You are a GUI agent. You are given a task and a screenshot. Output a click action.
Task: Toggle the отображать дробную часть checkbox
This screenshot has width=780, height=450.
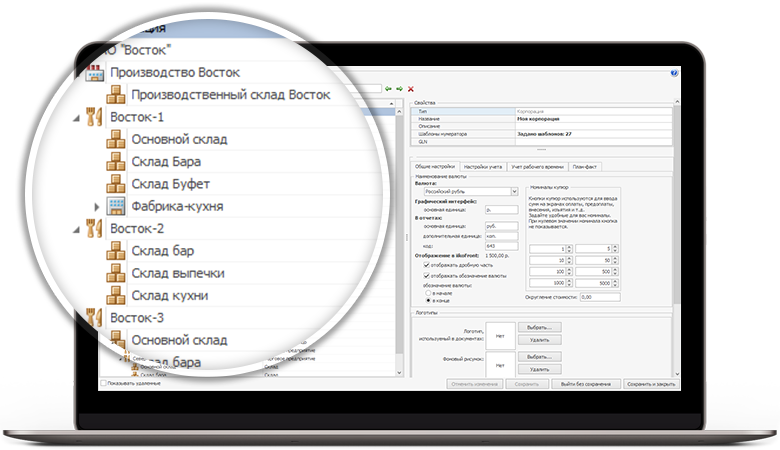(x=427, y=265)
